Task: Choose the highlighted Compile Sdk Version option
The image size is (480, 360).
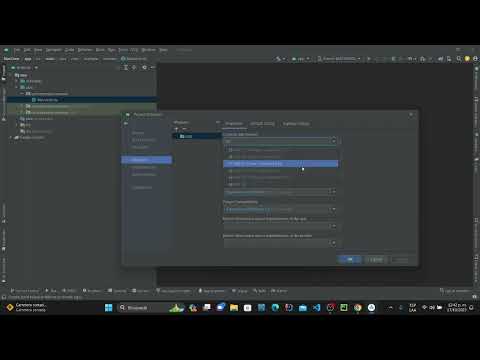Action: 281,164
